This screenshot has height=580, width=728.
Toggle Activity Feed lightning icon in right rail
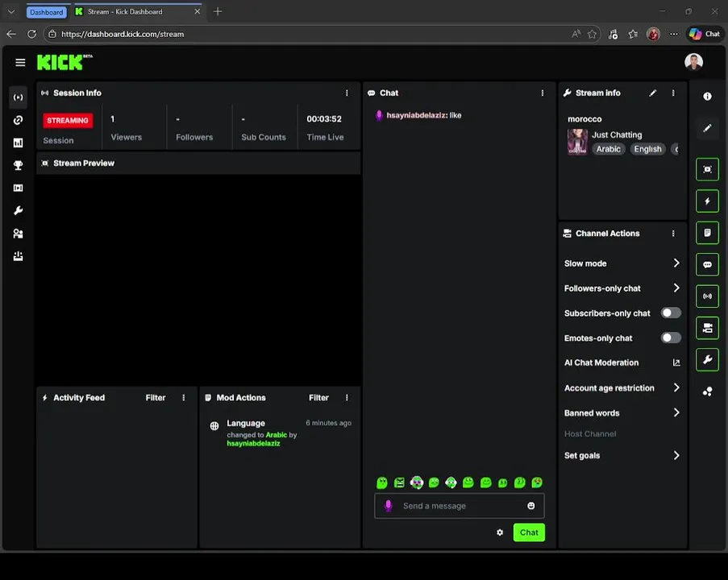[707, 201]
